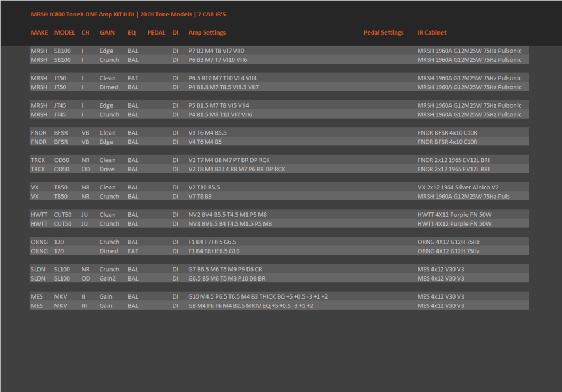The width and height of the screenshot is (562, 392).
Task: Select settings NV2 BV4 B5.5 T4.5 M1 P5 M8
Action: pyautogui.click(x=228, y=215)
